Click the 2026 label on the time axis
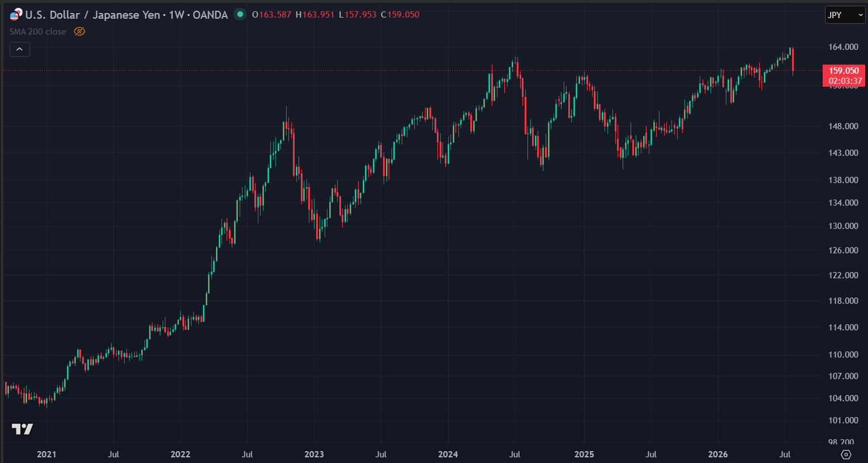868x463 pixels. [718, 454]
